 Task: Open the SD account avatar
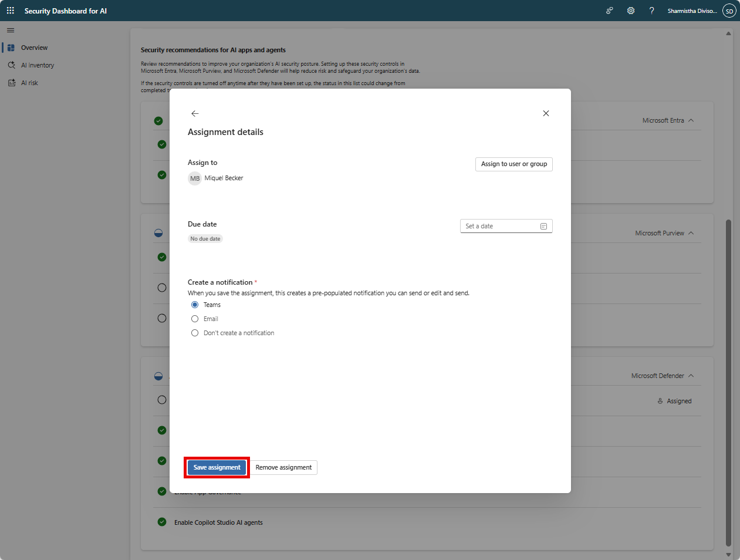[729, 11]
